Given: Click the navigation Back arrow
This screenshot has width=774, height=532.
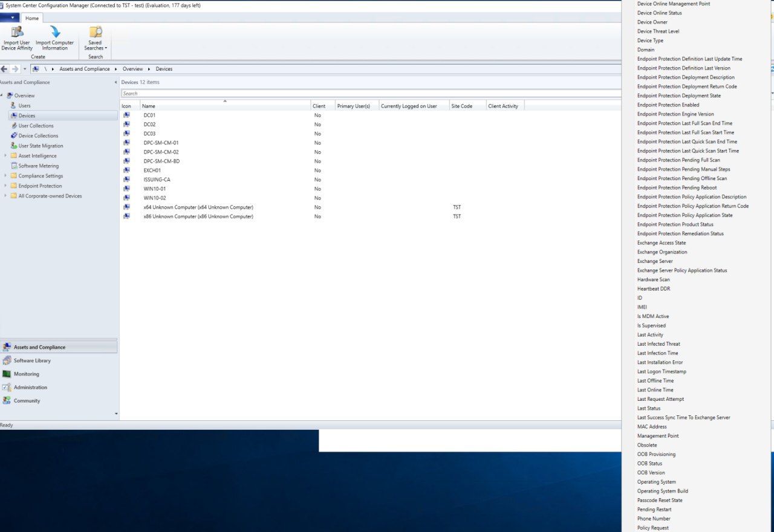Looking at the screenshot, I should coord(4,69).
